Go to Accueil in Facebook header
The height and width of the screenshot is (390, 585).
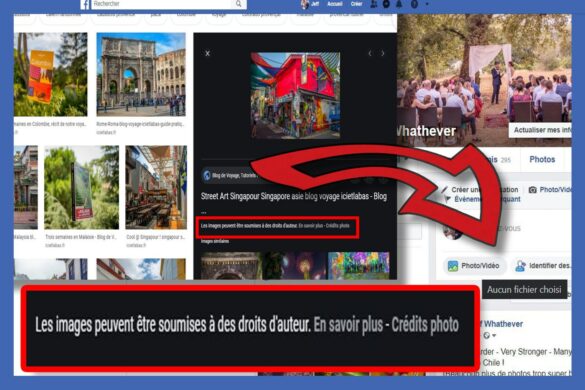(335, 4)
